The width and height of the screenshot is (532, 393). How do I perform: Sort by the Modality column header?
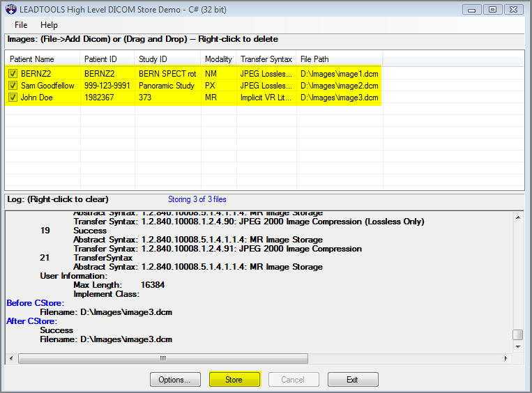click(x=218, y=59)
